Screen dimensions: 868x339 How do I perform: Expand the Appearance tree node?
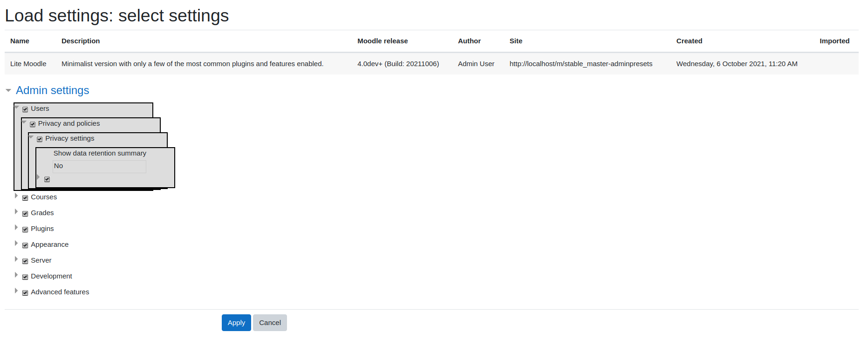pyautogui.click(x=16, y=244)
